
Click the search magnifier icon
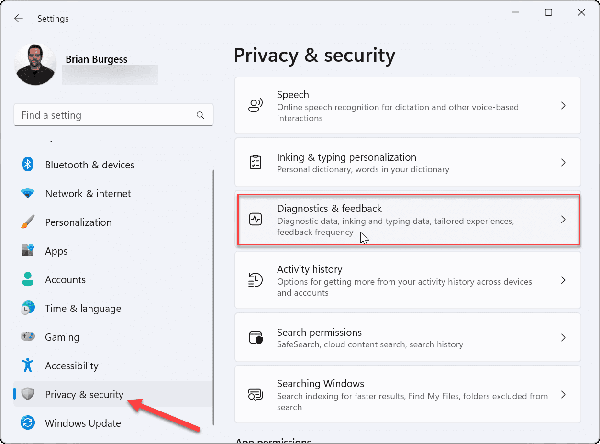point(194,116)
